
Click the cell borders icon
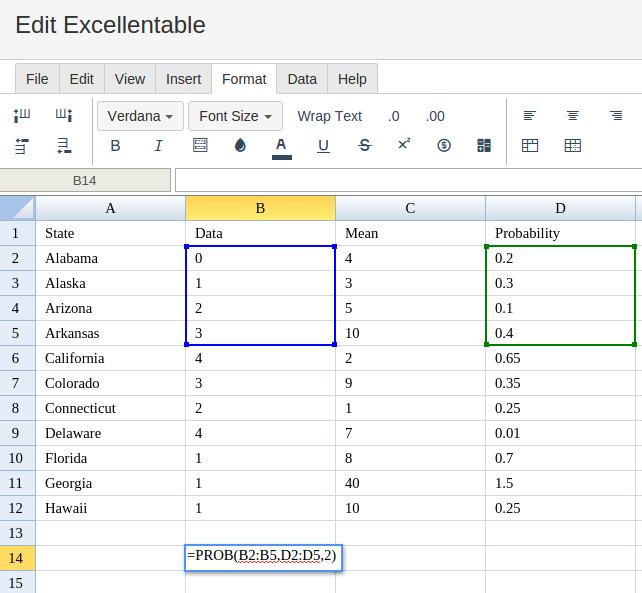pos(200,146)
